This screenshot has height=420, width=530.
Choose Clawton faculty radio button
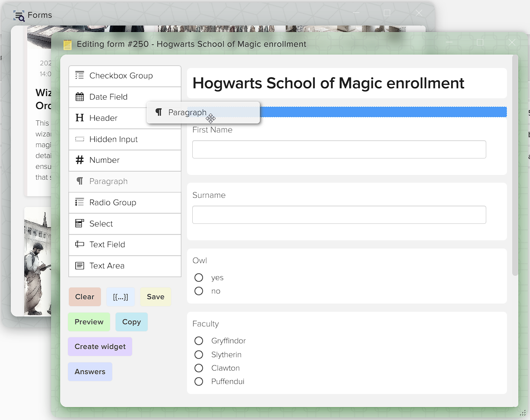point(199,368)
